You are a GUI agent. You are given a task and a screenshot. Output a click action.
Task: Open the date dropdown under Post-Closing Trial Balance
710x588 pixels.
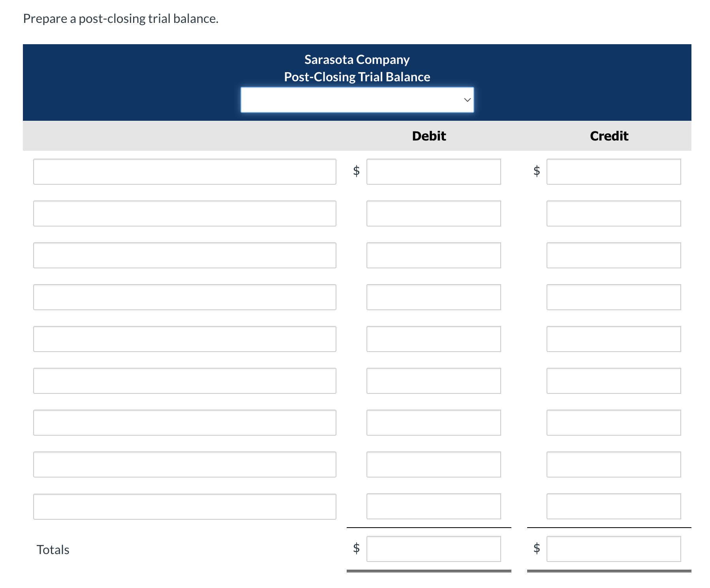(357, 100)
